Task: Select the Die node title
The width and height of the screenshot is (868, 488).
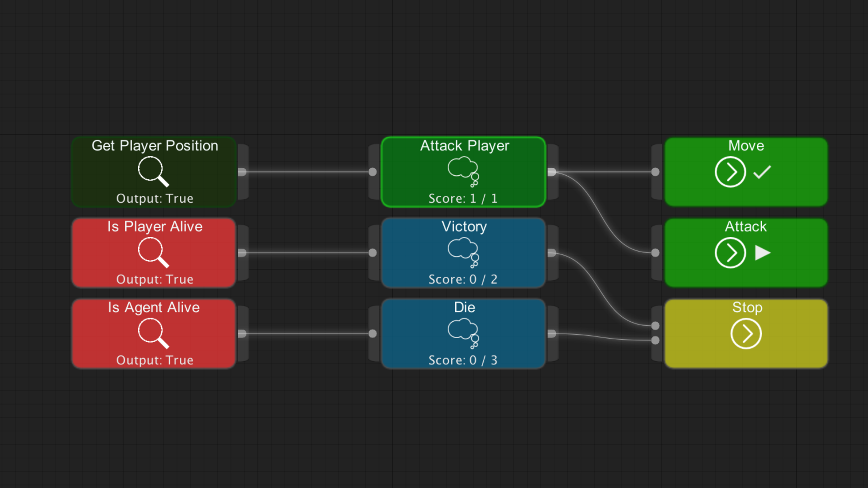Action: click(464, 307)
